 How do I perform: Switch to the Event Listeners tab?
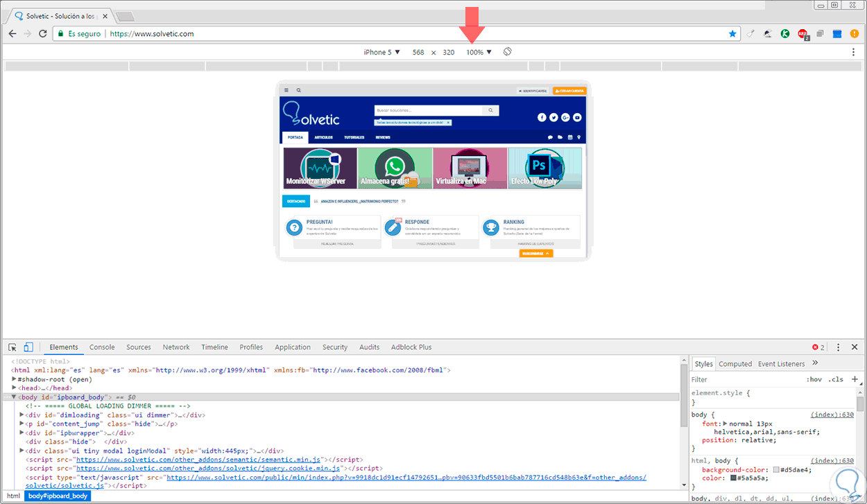pyautogui.click(x=782, y=363)
